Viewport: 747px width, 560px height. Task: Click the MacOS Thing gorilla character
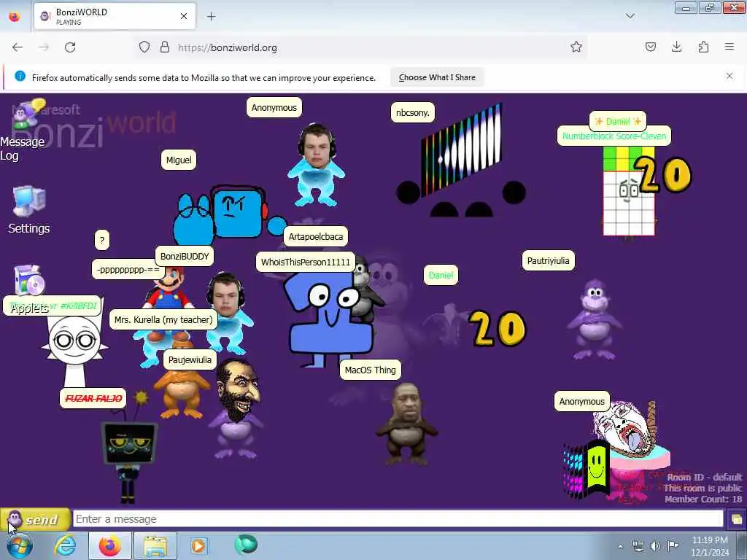tap(406, 424)
